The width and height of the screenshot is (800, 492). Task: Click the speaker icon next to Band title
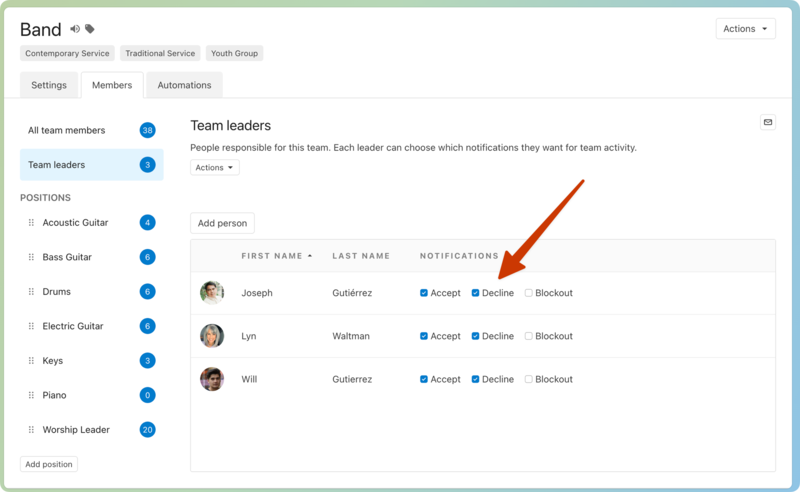tap(75, 29)
